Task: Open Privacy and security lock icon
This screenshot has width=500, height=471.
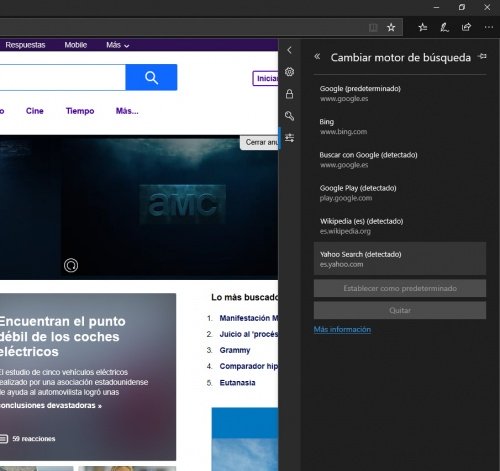Action: coord(289,94)
